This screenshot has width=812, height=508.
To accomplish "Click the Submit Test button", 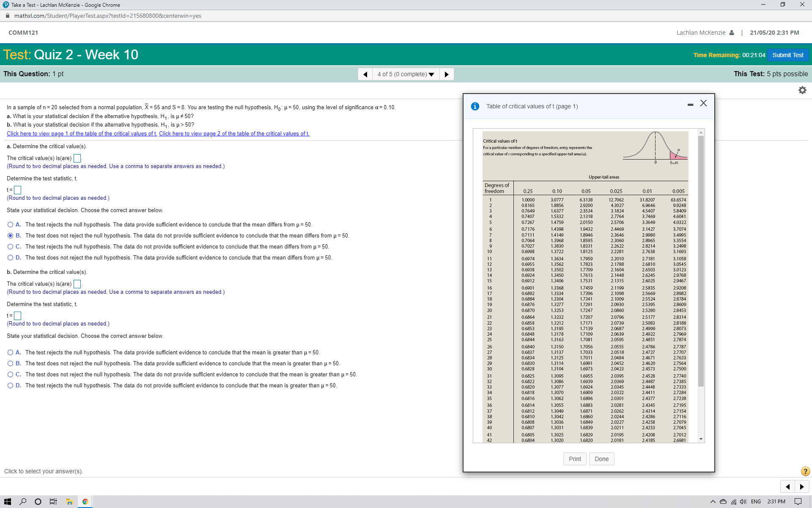I will [787, 55].
